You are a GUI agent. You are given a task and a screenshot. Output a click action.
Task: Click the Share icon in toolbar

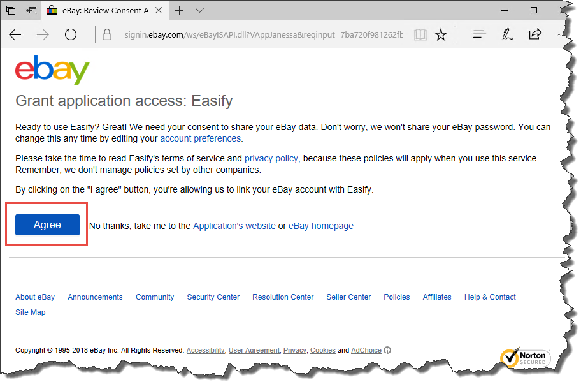coord(535,34)
